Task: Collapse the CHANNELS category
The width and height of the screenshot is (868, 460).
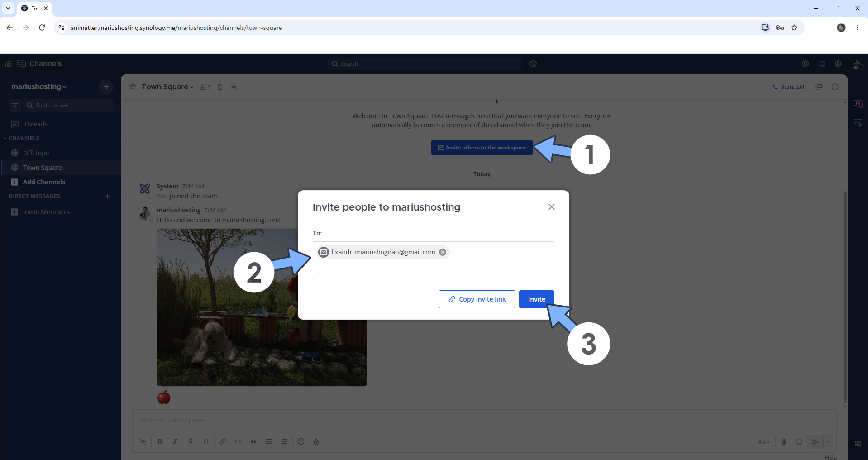Action: (22, 139)
